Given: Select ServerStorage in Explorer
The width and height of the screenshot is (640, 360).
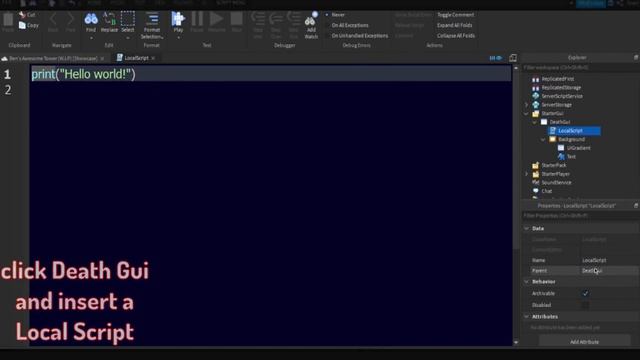Looking at the screenshot, I should [x=556, y=105].
